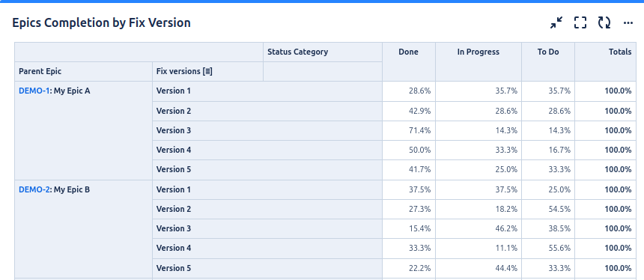Open the gadget's more options menu
This screenshot has height=280, width=644.
[628, 22]
